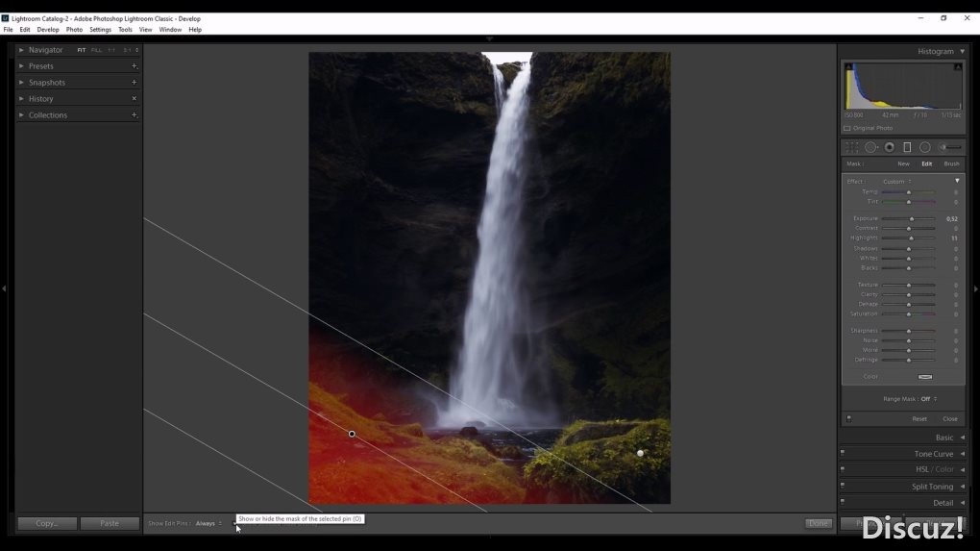The image size is (980, 551).
Task: Click the Exposure value 0,52 field
Action: click(x=951, y=219)
